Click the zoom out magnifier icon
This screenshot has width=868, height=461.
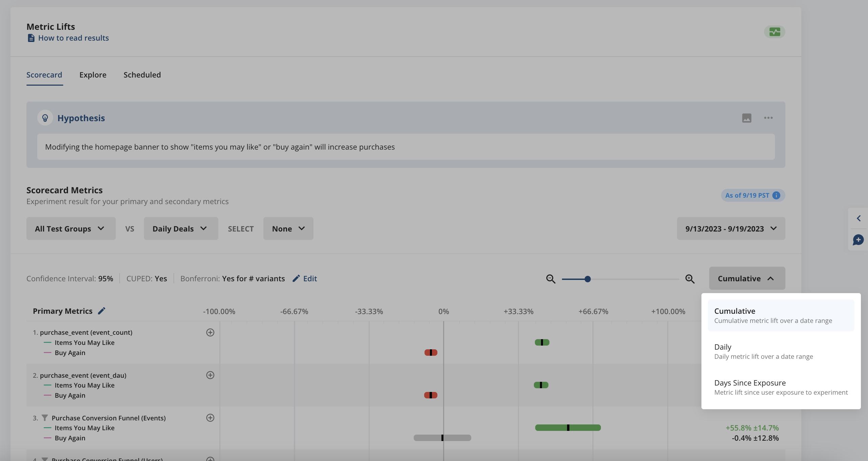551,279
